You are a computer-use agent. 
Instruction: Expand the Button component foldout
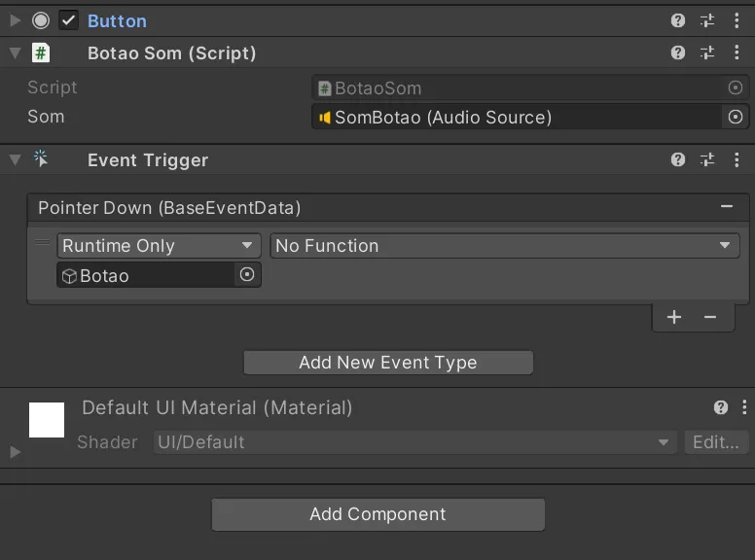pos(15,20)
